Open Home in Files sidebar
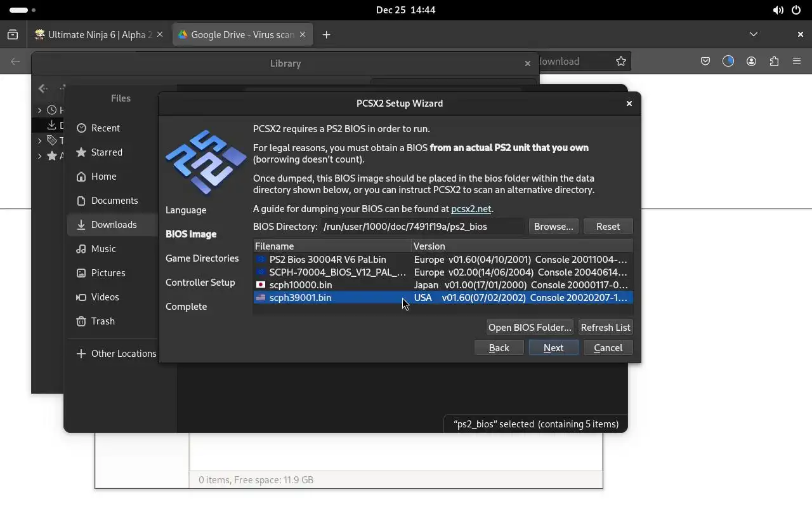This screenshot has height=508, width=812. (x=112, y=176)
